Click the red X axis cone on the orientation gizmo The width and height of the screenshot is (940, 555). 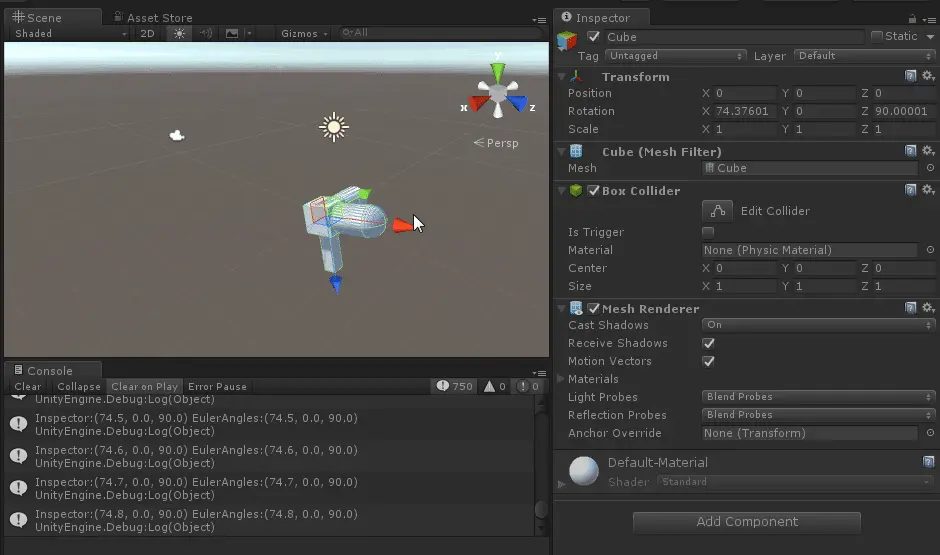pos(479,103)
